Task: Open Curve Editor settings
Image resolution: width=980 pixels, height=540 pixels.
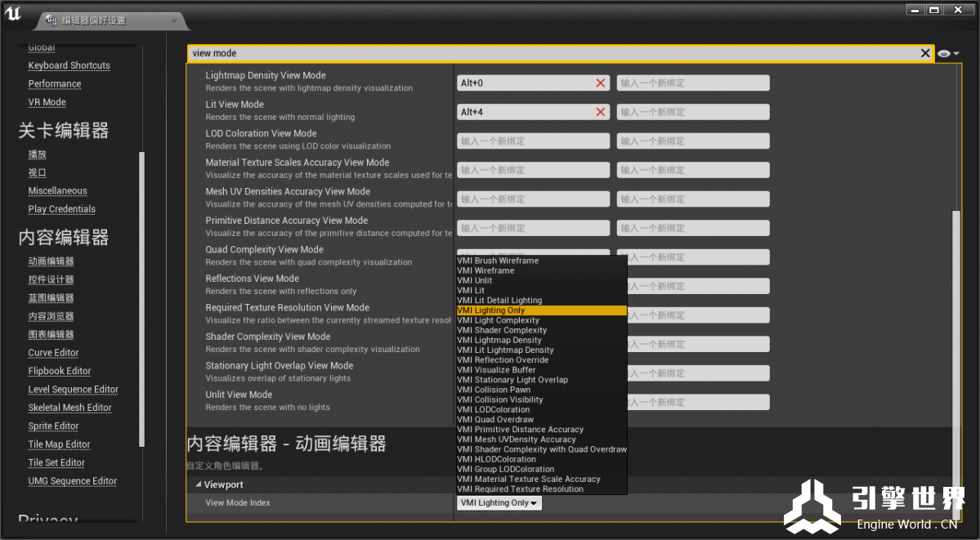Action: [53, 352]
